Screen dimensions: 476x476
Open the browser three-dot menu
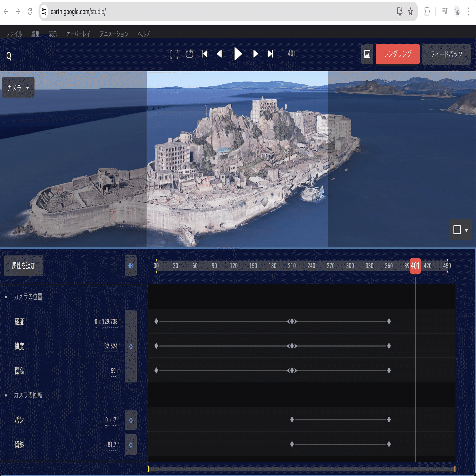pyautogui.click(x=469, y=11)
